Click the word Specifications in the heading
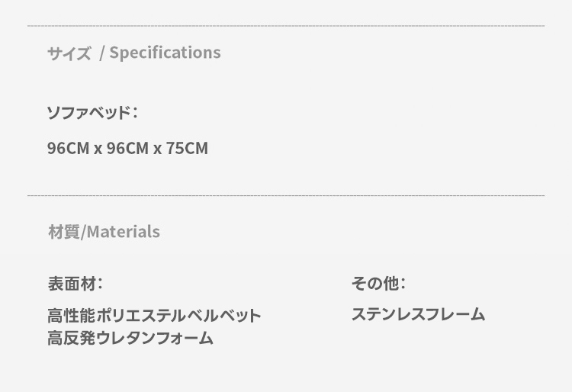 [165, 53]
